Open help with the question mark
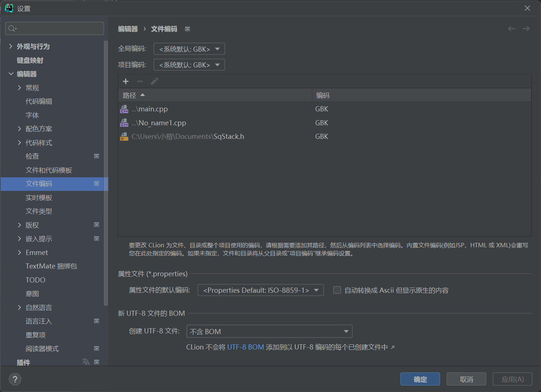The image size is (541, 392). [15, 379]
